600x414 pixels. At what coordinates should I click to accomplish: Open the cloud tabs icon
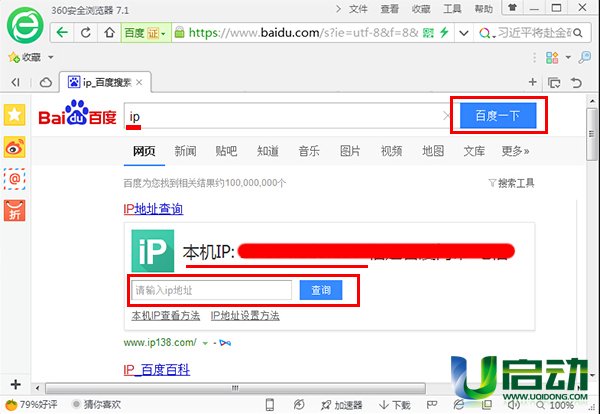click(x=46, y=82)
